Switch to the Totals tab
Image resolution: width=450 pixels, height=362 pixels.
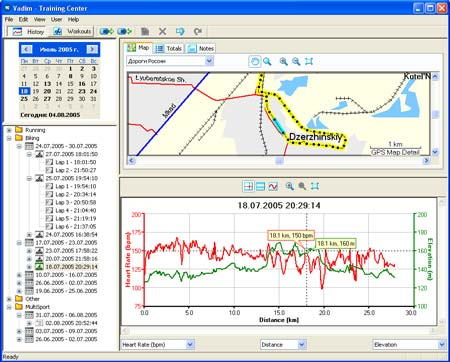tap(169, 49)
